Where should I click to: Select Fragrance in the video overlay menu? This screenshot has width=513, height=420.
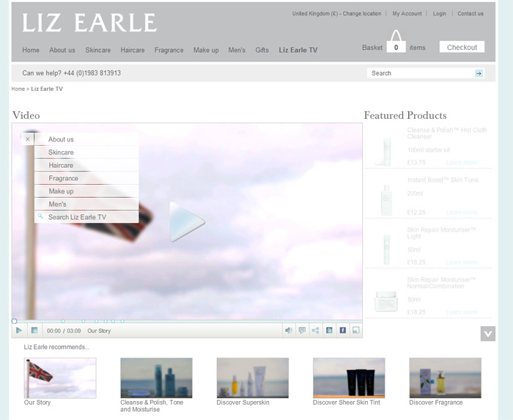pos(86,178)
